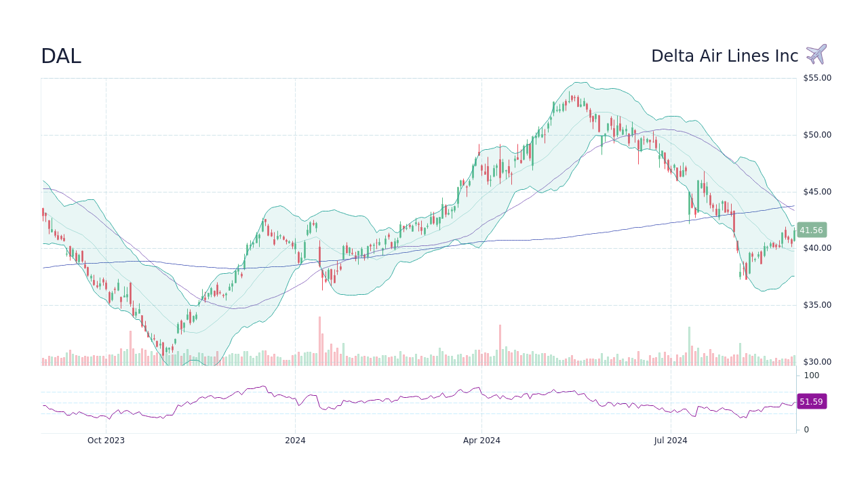Click the $45.00 price axis label
Viewport: 868px width, 488px height.
click(817, 192)
